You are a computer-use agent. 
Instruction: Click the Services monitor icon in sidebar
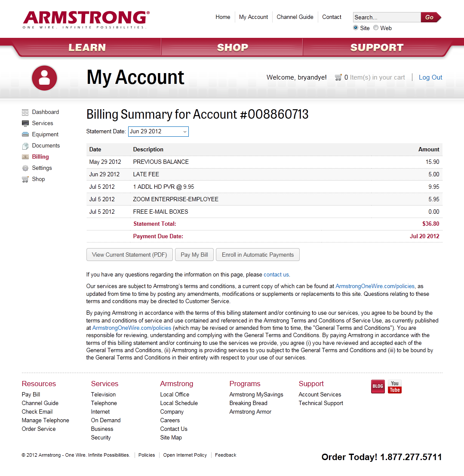[x=25, y=123]
